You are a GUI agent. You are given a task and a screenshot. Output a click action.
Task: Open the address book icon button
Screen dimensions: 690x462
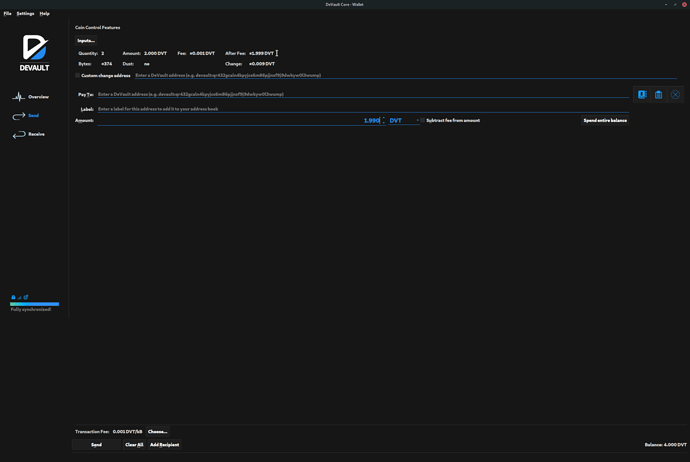tap(642, 95)
